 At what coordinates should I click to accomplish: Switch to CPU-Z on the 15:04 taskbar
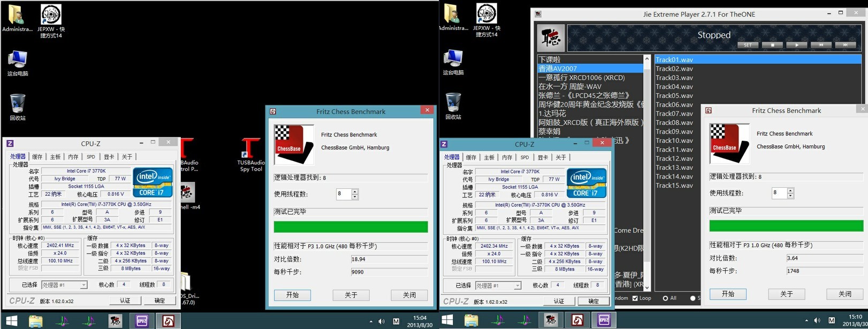tap(142, 321)
